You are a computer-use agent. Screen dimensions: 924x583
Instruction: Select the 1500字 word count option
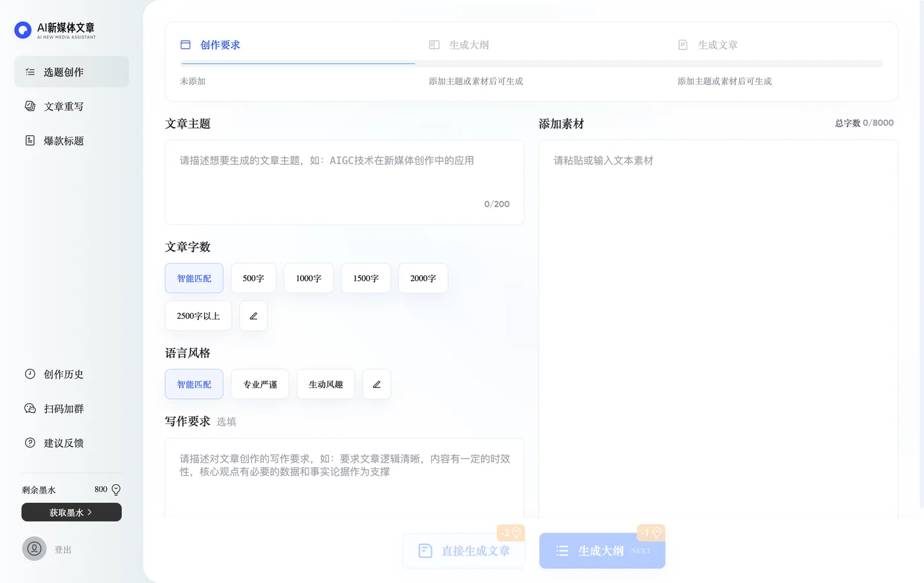(366, 278)
